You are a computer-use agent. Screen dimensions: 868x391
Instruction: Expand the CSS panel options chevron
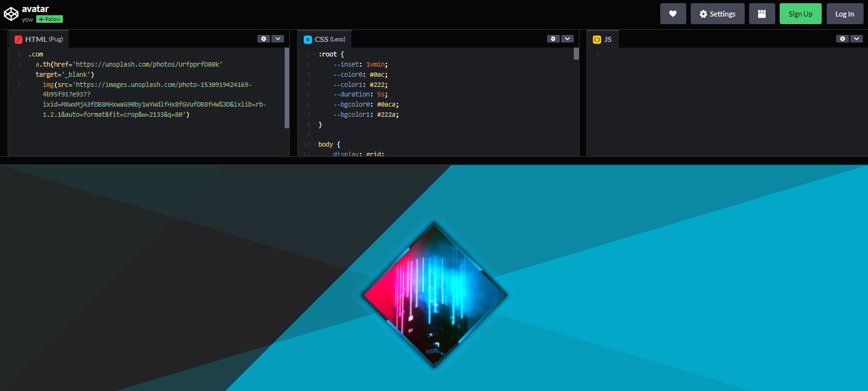tap(567, 38)
